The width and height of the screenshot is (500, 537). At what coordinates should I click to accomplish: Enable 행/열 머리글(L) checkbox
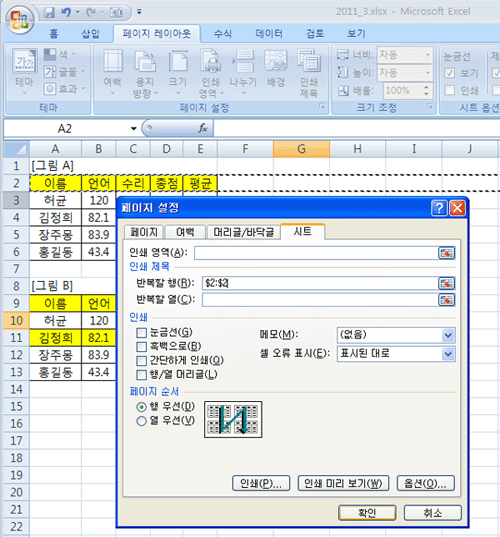pyautogui.click(x=141, y=375)
